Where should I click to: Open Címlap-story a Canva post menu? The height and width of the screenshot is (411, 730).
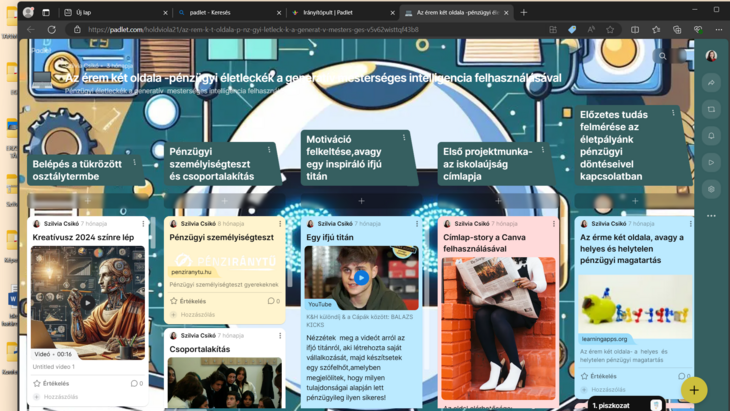coord(554,224)
